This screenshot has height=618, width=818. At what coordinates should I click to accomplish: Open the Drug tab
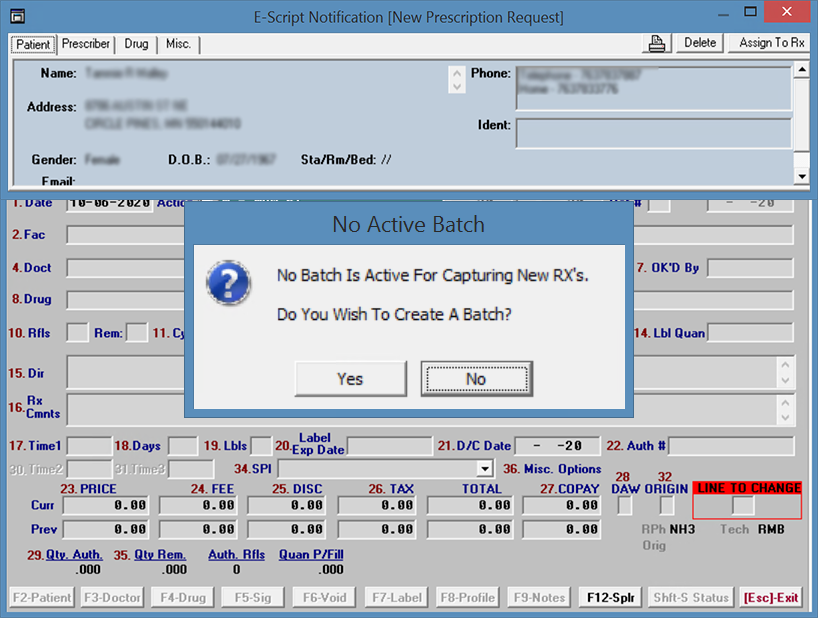coord(136,44)
